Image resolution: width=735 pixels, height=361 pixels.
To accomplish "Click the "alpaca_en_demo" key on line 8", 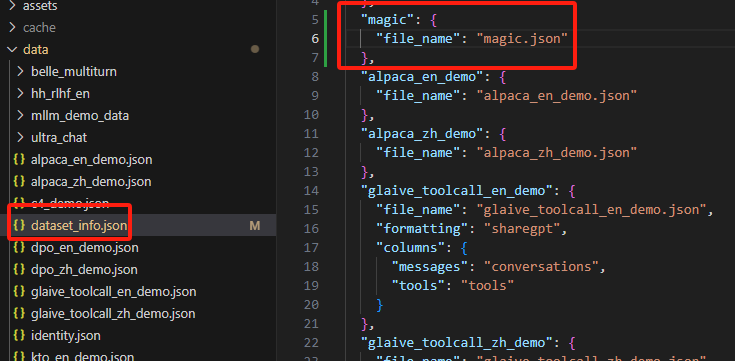I will 426,76.
